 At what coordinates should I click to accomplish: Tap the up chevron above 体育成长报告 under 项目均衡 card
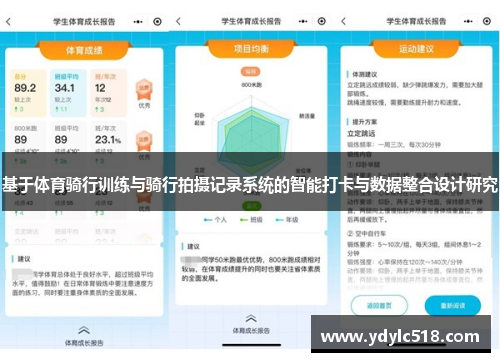[251, 318]
